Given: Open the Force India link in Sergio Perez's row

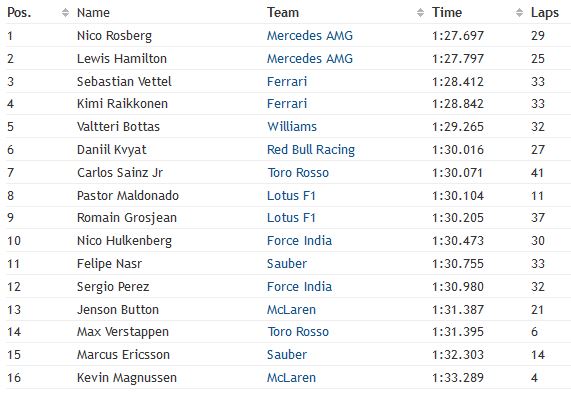Looking at the screenshot, I should (299, 287).
